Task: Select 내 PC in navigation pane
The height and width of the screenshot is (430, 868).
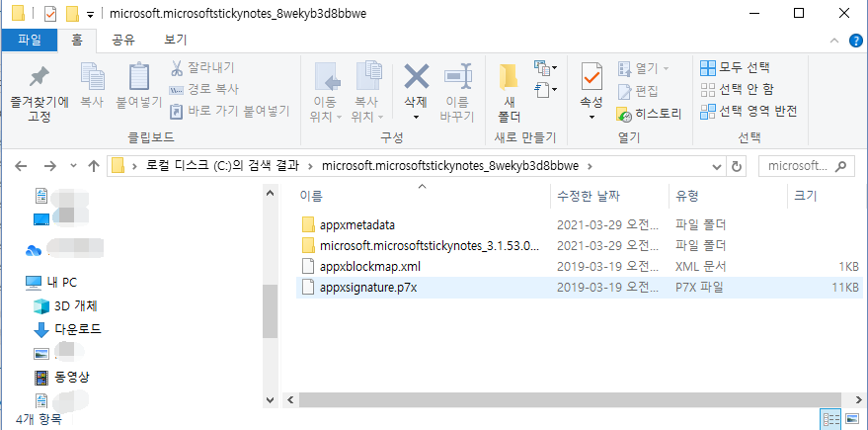Action: (x=51, y=282)
